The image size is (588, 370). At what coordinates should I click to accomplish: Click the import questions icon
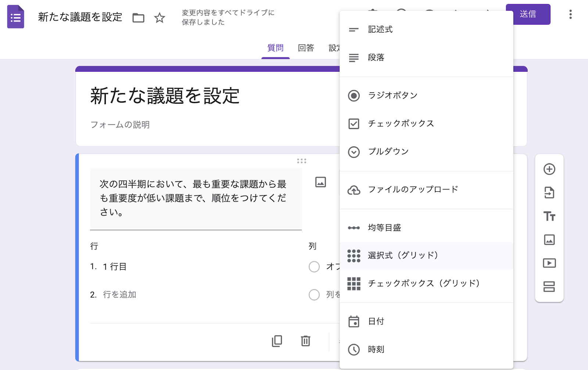point(549,192)
